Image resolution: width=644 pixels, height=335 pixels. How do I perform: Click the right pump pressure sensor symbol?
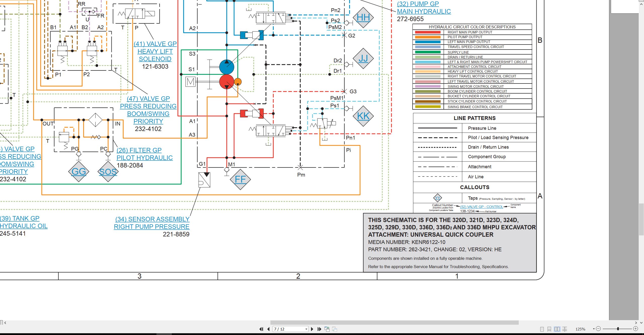(x=204, y=180)
